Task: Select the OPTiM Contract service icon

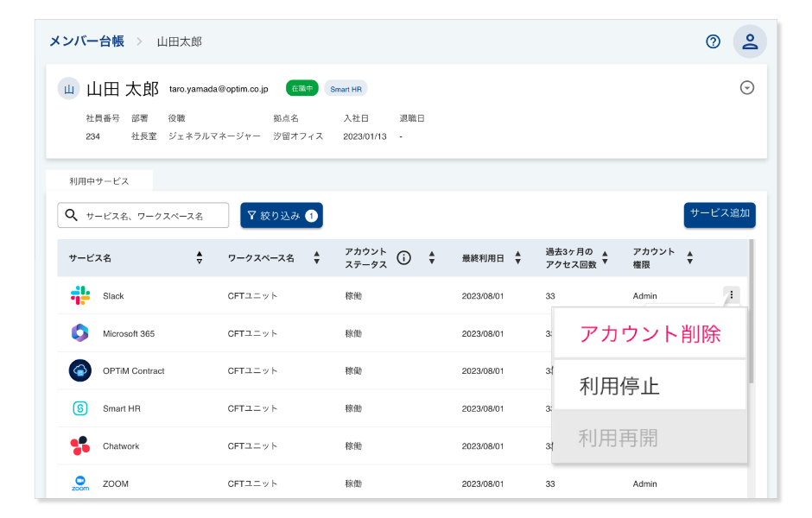Action: click(x=79, y=371)
